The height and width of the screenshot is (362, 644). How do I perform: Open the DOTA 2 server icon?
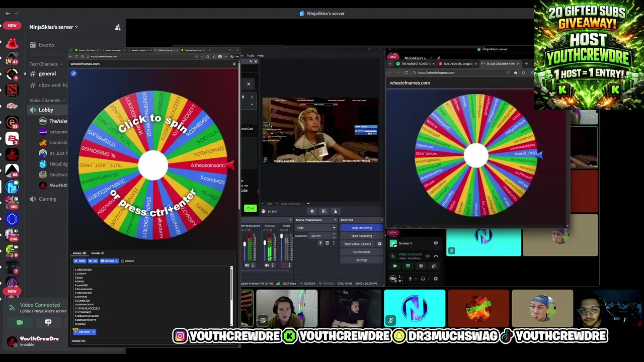[12, 90]
